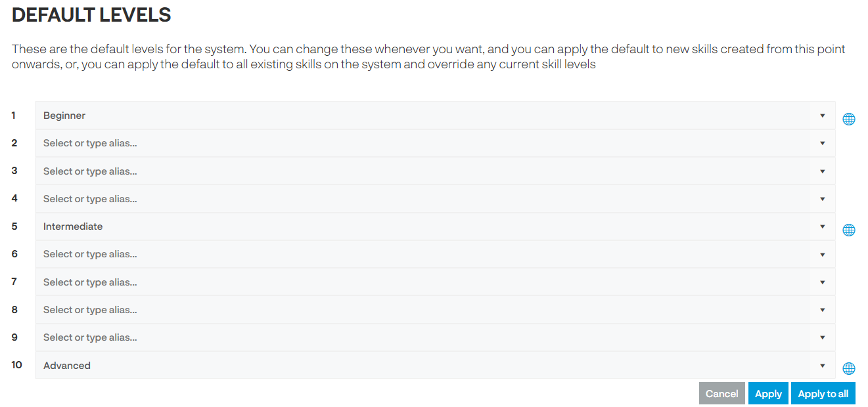868x407 pixels.
Task: Expand the level 10 Advanced dropdown arrow
Action: click(823, 366)
